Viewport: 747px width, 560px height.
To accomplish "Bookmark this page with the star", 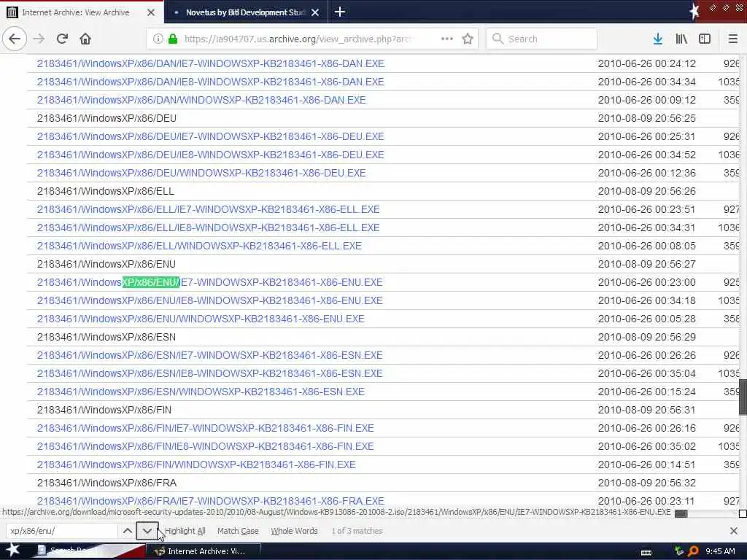I will (x=468, y=39).
